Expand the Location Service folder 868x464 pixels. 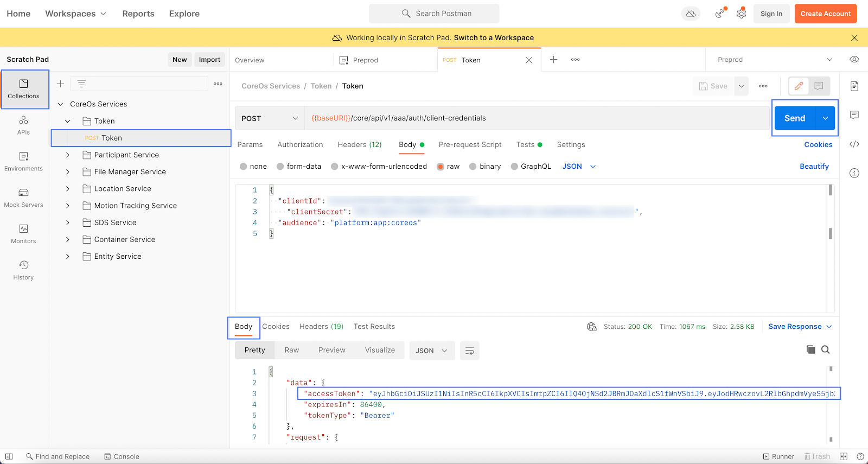[x=67, y=189]
